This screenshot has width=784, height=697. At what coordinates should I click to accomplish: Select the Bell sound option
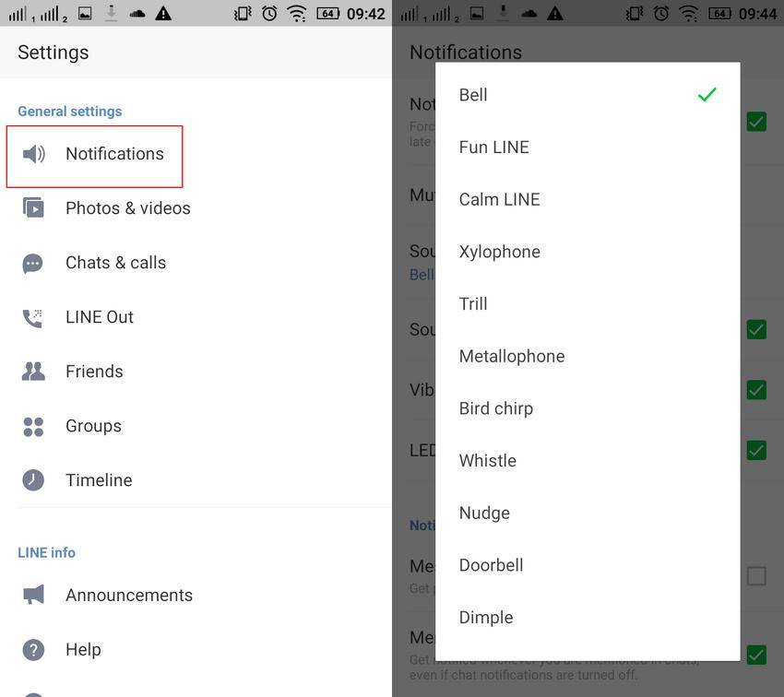click(x=588, y=95)
